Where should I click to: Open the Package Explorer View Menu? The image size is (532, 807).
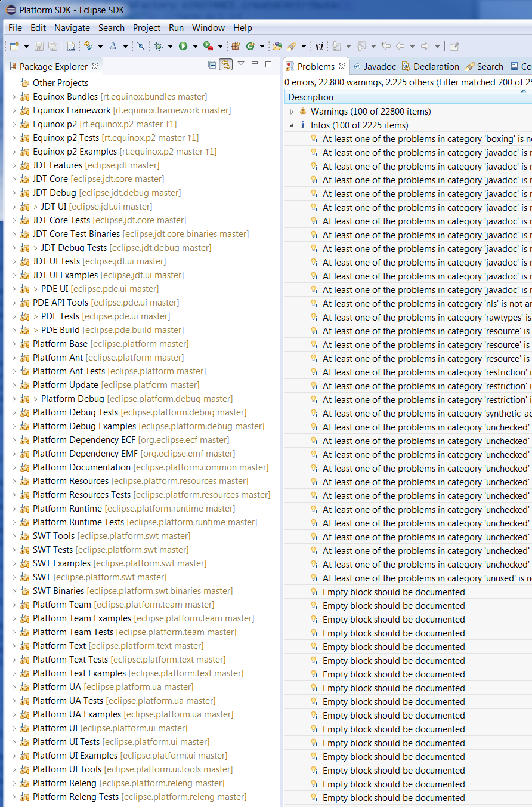[241, 63]
